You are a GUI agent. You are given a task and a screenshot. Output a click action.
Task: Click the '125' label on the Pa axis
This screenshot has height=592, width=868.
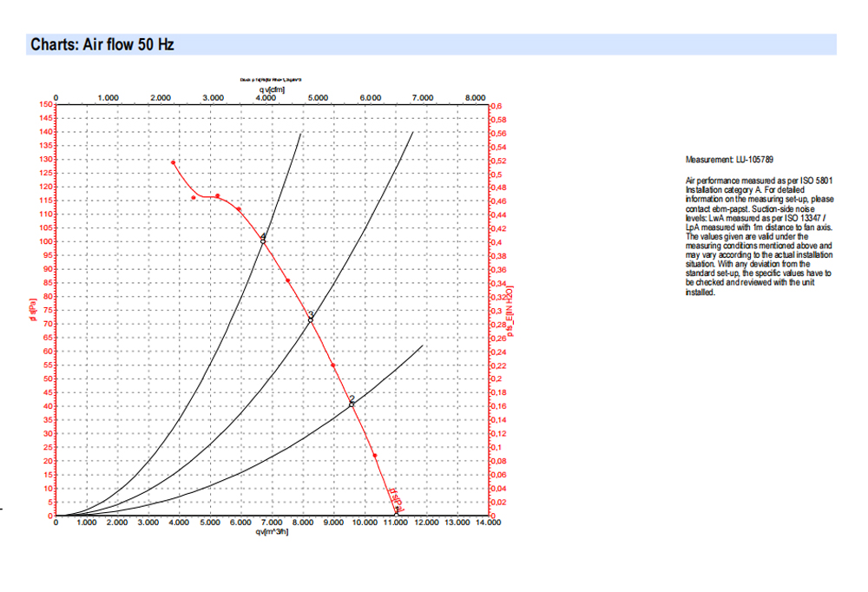[46, 173]
